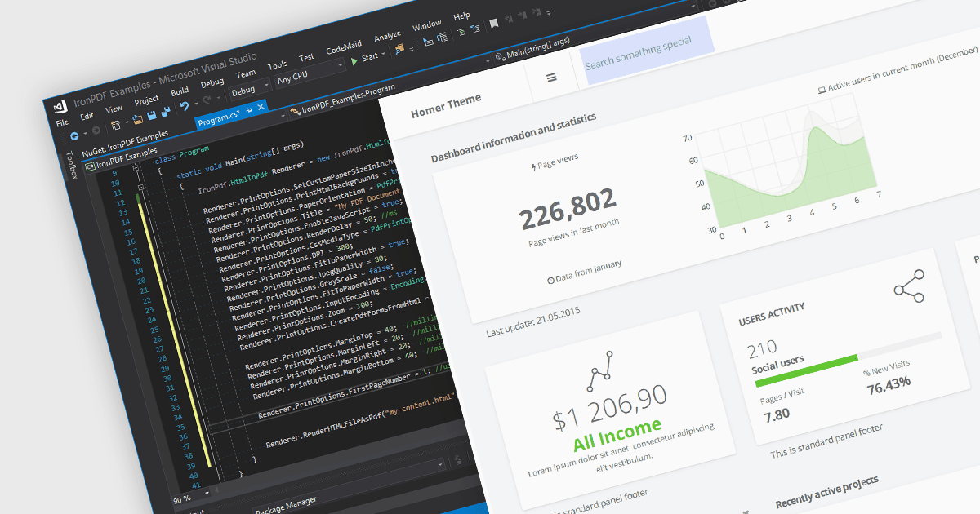Click the Save disk icon
Screen dimensions: 980x514
point(153,115)
